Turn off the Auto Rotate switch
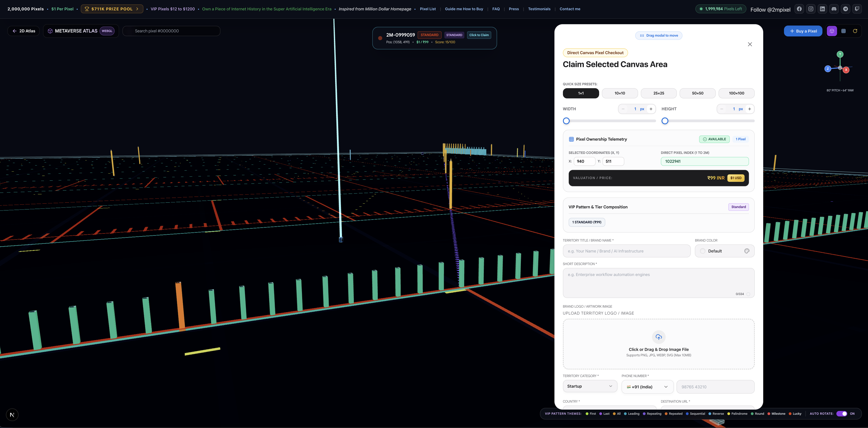The height and width of the screenshot is (428, 868). point(841,414)
